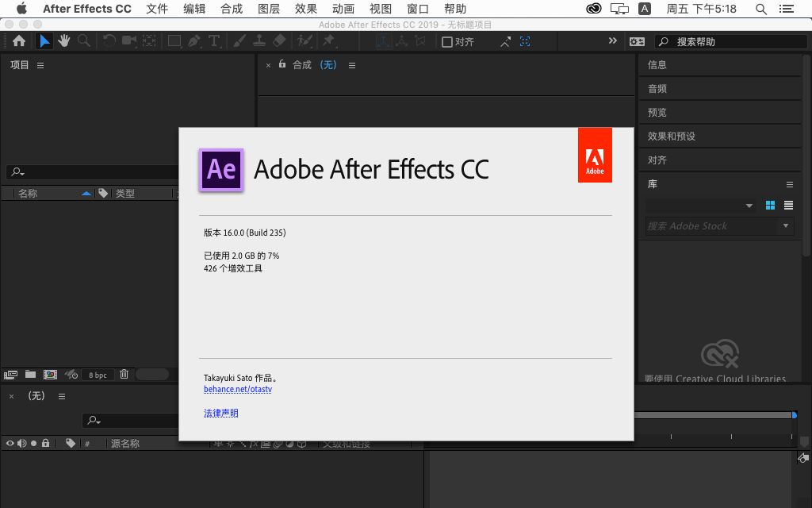Open the timeline (无) panel menu
The height and width of the screenshot is (508, 812).
point(62,397)
